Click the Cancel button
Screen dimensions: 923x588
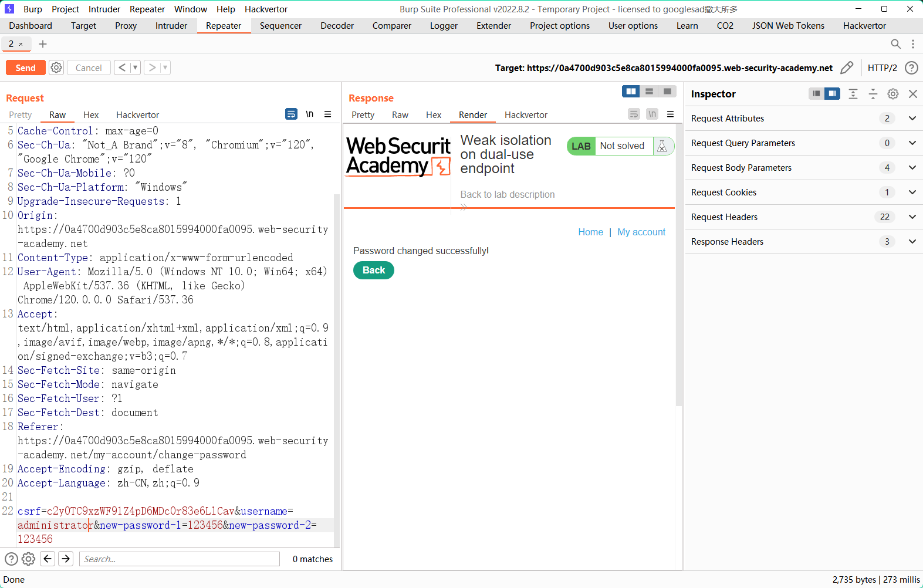point(89,67)
